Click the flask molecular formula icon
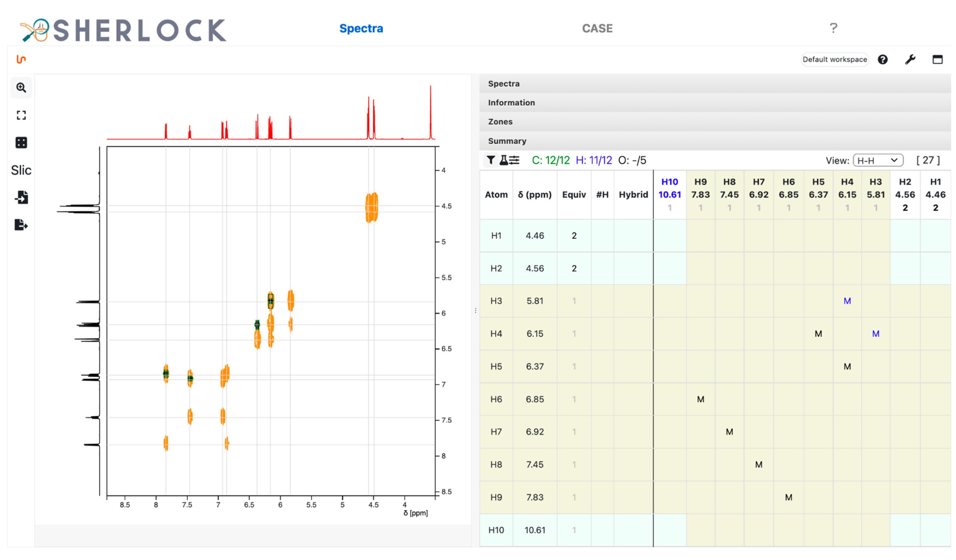The height and width of the screenshot is (560, 956). click(x=504, y=160)
